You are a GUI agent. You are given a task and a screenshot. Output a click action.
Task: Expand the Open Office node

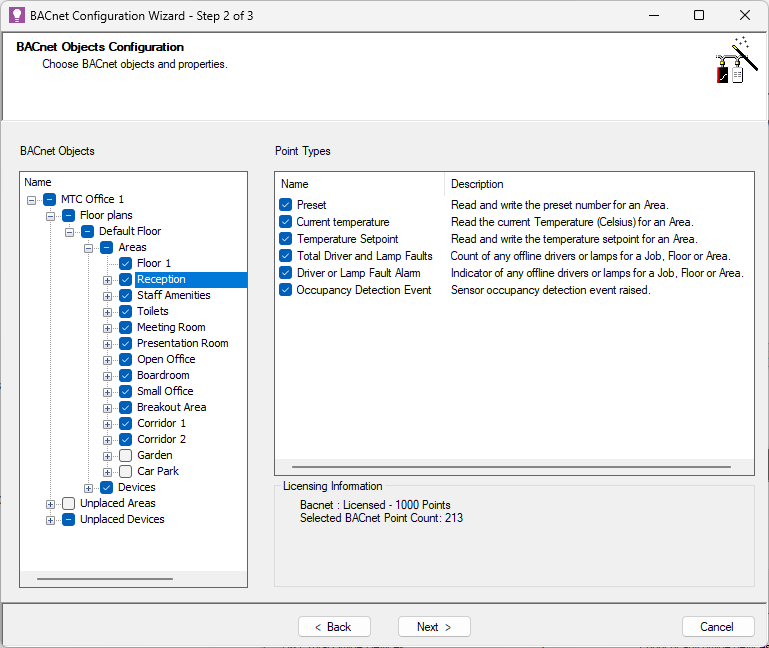[107, 360]
